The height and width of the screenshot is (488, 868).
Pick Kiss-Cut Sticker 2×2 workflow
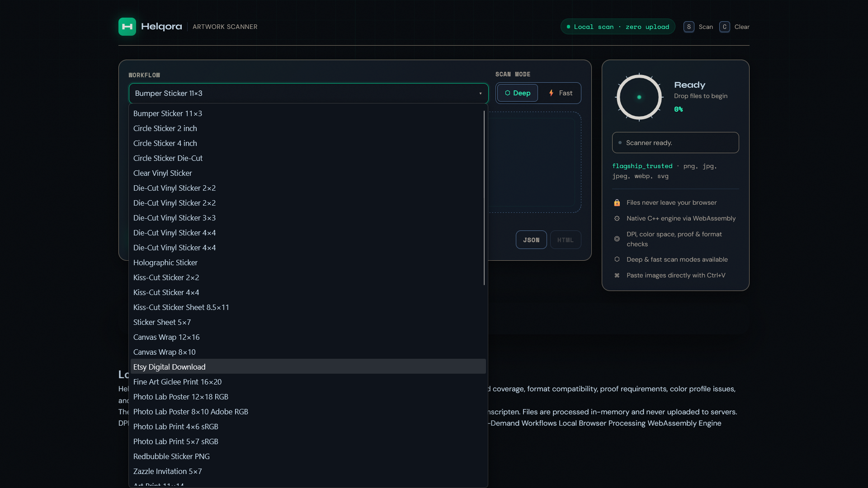[308, 277]
